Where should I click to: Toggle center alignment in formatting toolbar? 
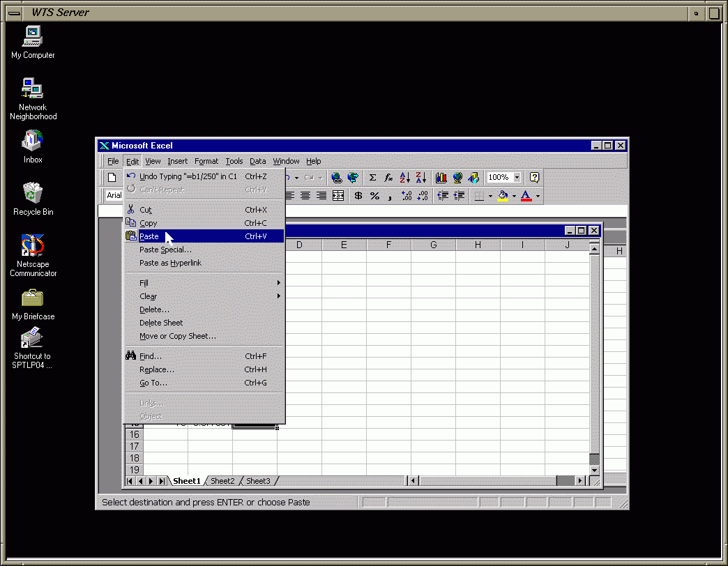click(305, 196)
